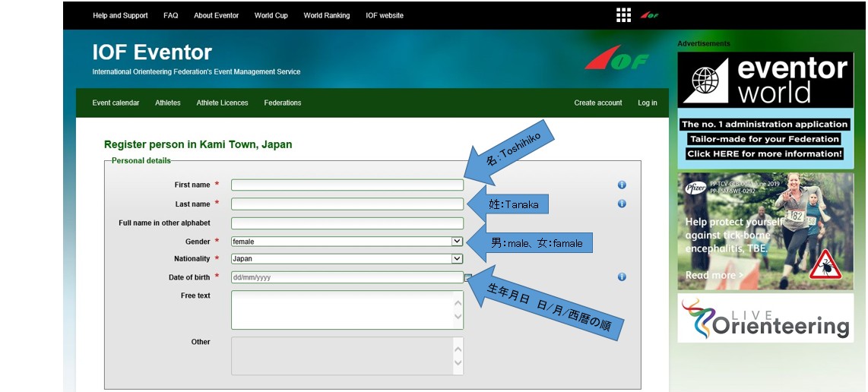Open the Event calendar tab

pos(116,103)
